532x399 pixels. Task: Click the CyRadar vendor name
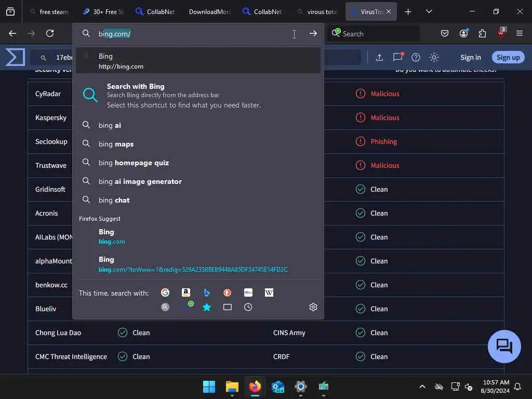(48, 94)
